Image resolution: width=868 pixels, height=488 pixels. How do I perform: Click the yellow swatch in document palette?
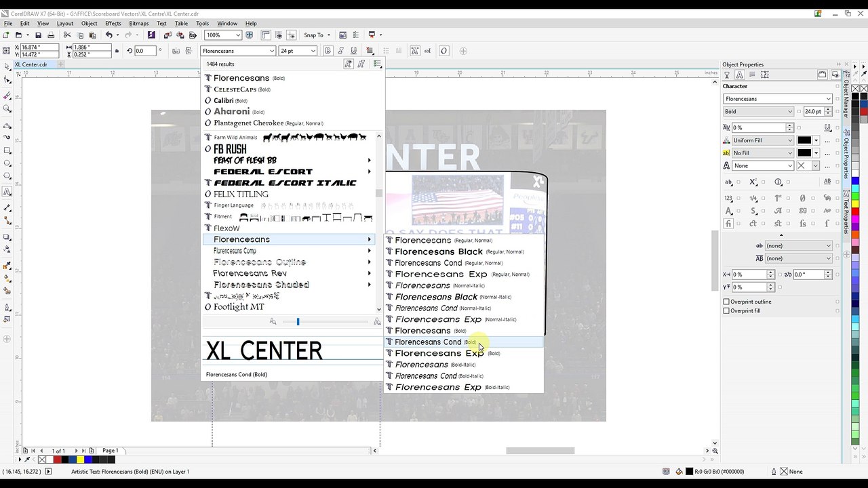click(80, 460)
